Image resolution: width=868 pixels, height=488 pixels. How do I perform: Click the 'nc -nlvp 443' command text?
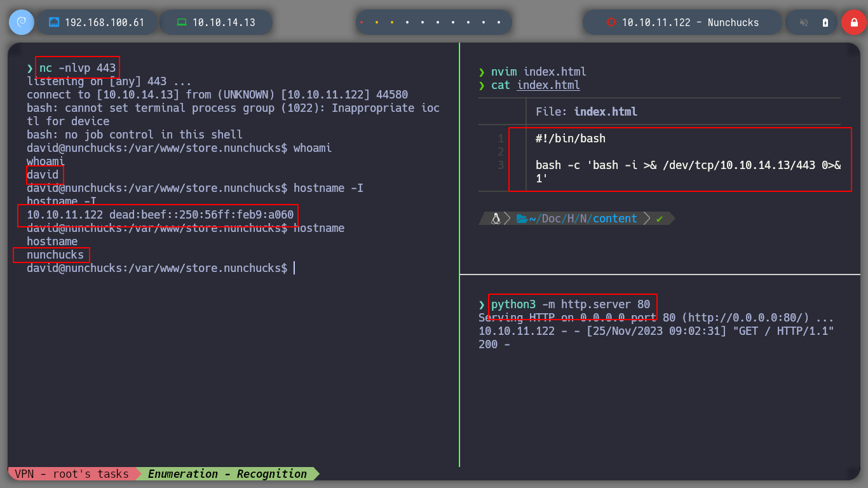(78, 67)
